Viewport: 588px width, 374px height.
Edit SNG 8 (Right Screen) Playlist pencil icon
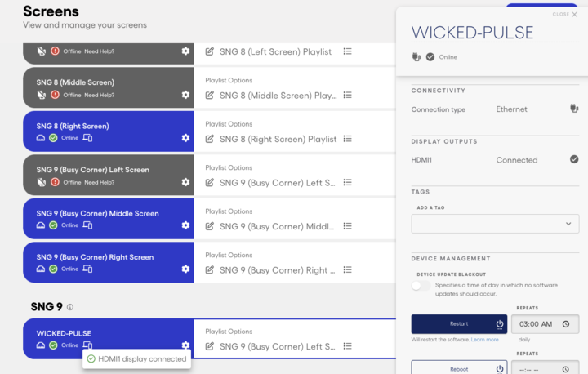pyautogui.click(x=210, y=139)
